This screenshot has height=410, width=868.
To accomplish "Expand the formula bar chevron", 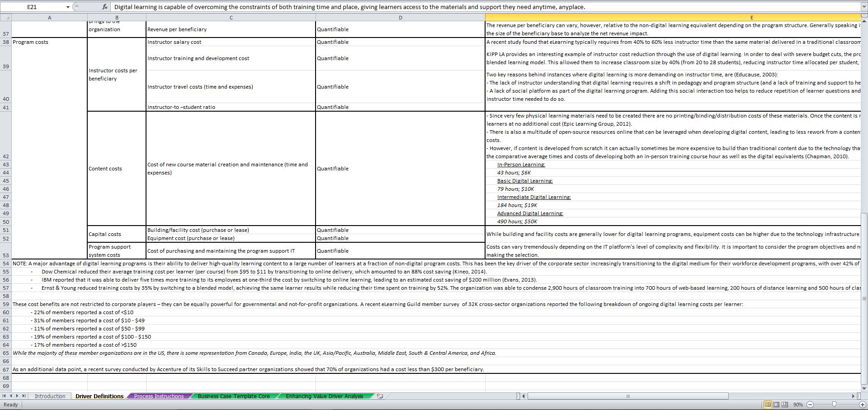I will click(863, 7).
